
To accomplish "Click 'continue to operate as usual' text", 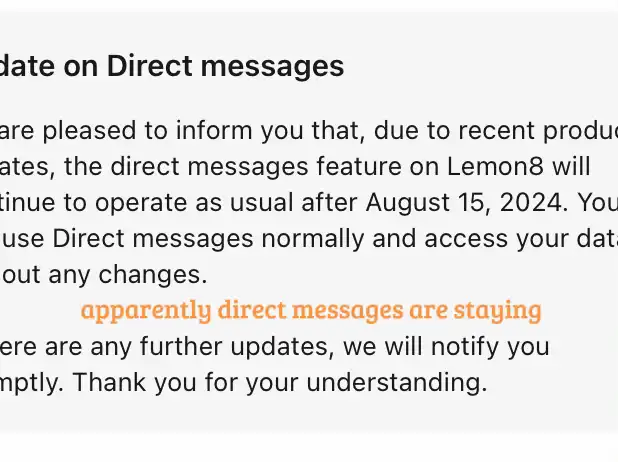I will click(146, 203).
